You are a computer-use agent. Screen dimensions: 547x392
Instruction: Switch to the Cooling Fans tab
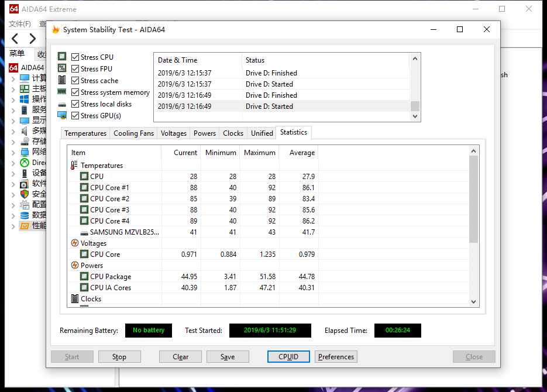click(133, 133)
